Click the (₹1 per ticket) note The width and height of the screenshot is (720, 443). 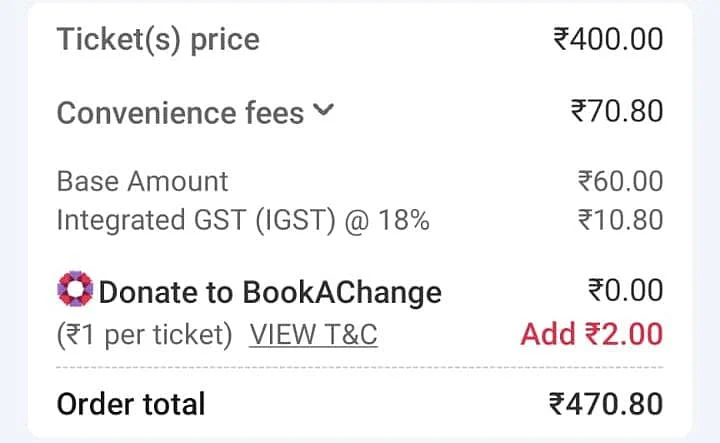(x=144, y=334)
